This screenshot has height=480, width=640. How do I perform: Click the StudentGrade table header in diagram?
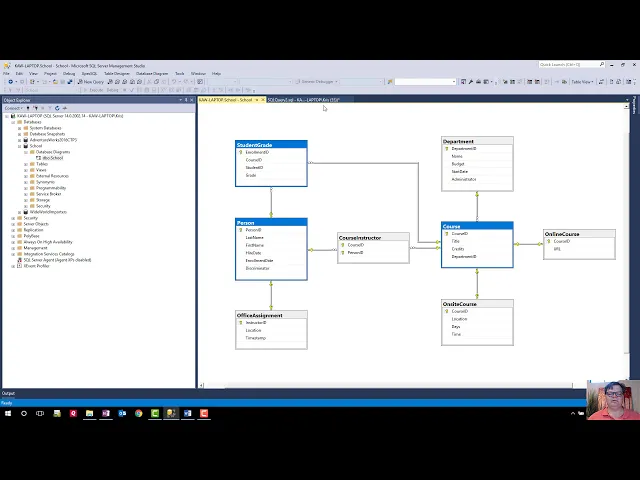tap(271, 144)
